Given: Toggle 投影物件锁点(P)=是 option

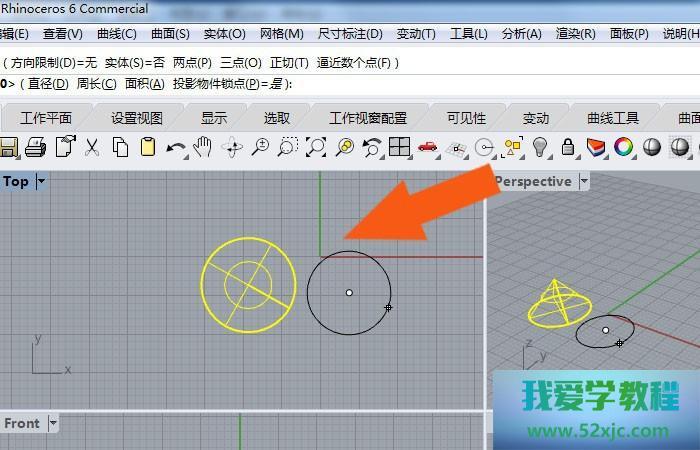Looking at the screenshot, I should tap(228, 84).
